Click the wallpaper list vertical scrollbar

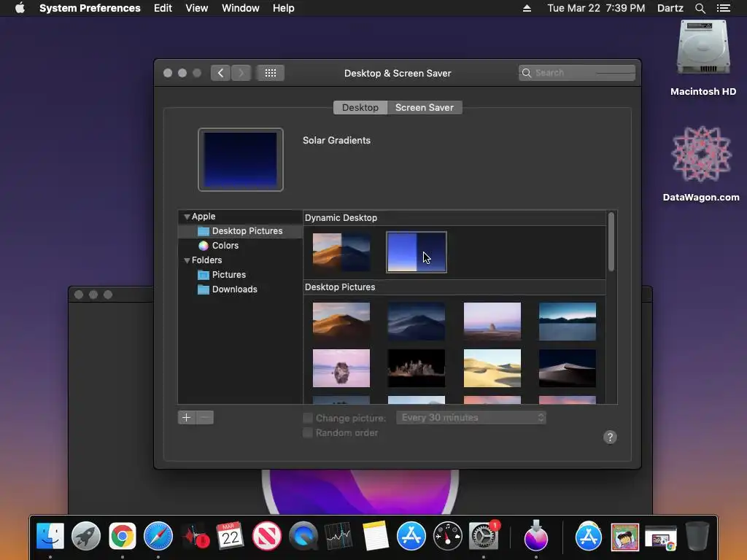[611, 242]
